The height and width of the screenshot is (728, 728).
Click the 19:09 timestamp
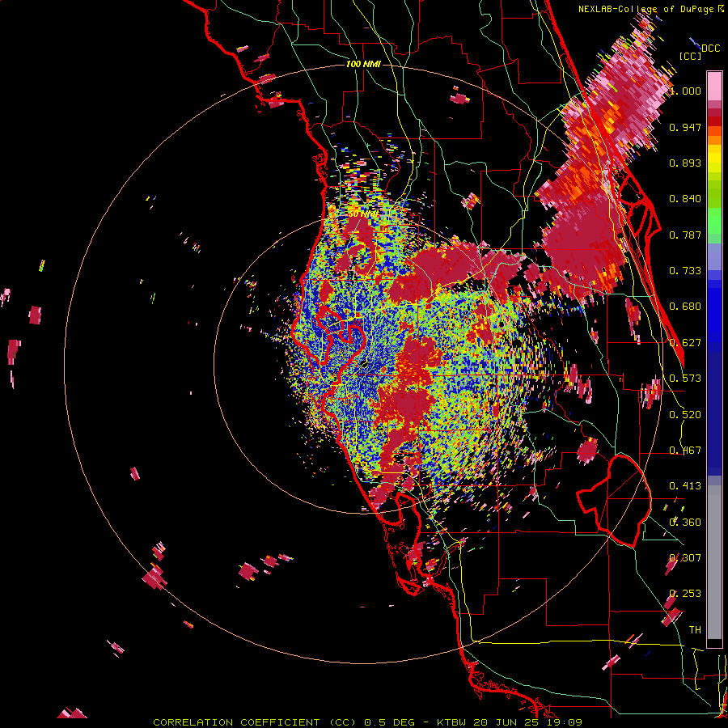coord(564,722)
